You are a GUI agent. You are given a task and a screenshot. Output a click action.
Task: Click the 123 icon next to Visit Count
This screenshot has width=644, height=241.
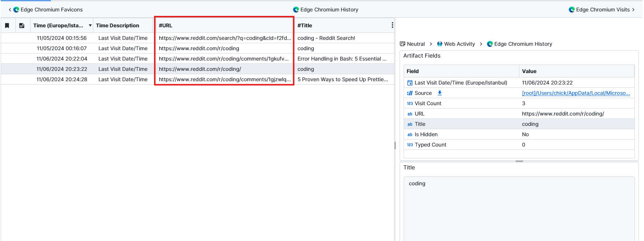[410, 103]
